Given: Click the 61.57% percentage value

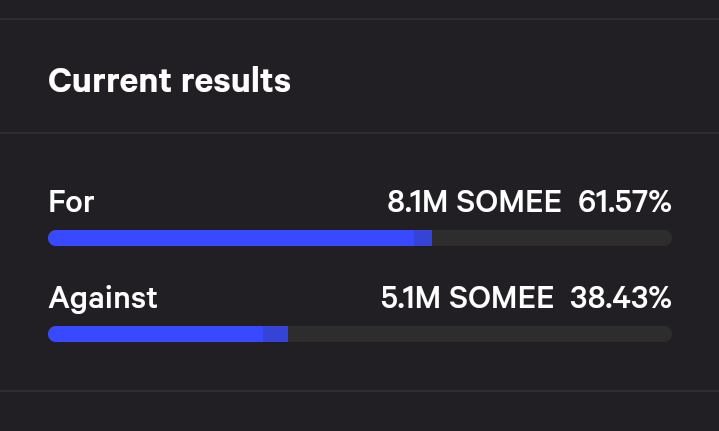Looking at the screenshot, I should pos(625,202).
